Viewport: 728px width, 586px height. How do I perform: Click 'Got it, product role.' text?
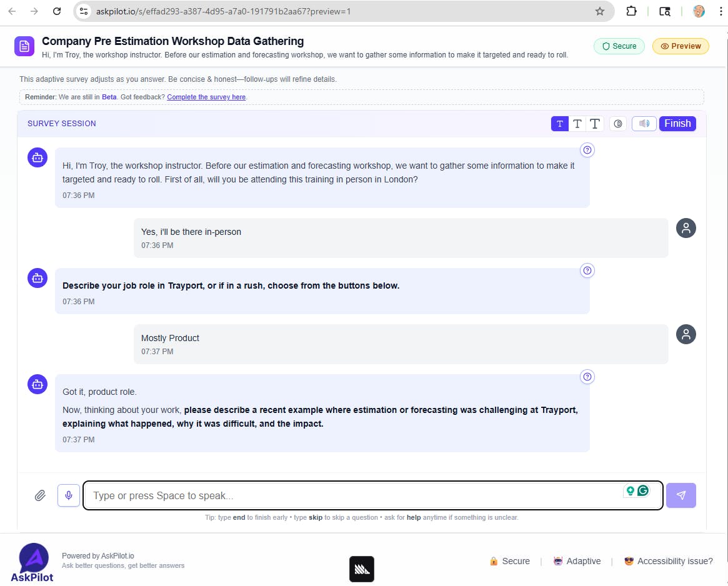coord(99,392)
